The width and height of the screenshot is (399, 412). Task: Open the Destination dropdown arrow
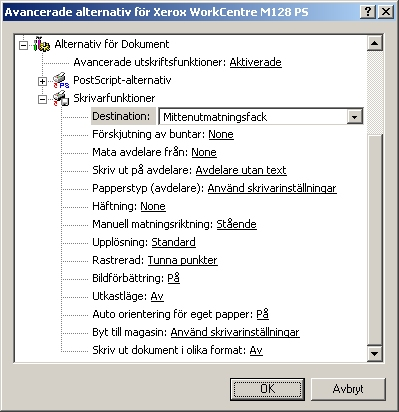click(x=354, y=117)
